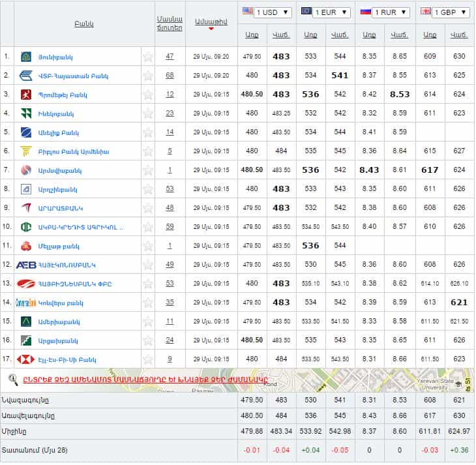Image resolution: width=476 pixels, height=465 pixels.
Task: Open the 59 branches link in row 10
Action: (170, 227)
